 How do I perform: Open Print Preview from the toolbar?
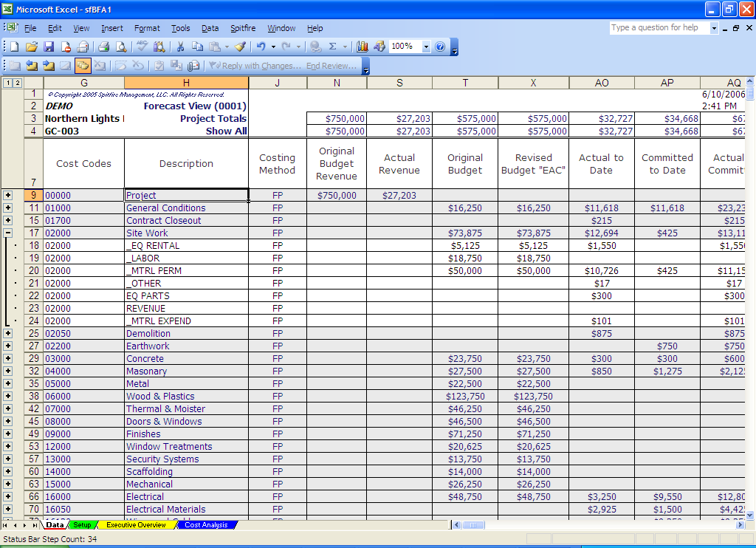120,46
